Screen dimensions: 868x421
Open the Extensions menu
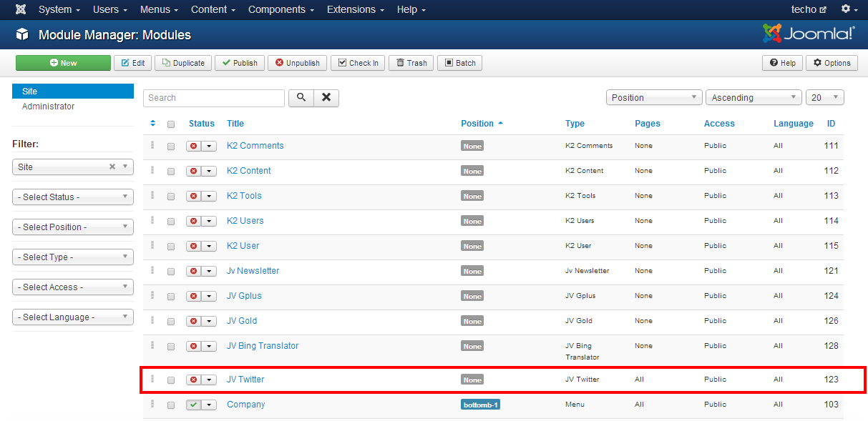355,9
